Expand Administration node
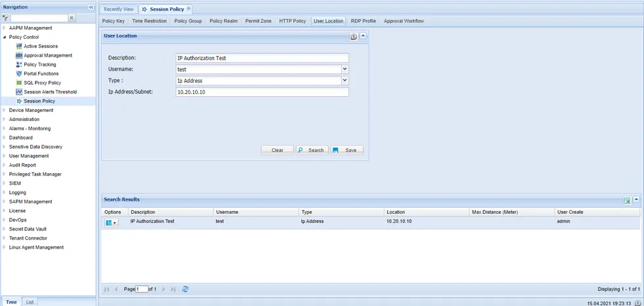The image size is (644, 306). pos(4,119)
